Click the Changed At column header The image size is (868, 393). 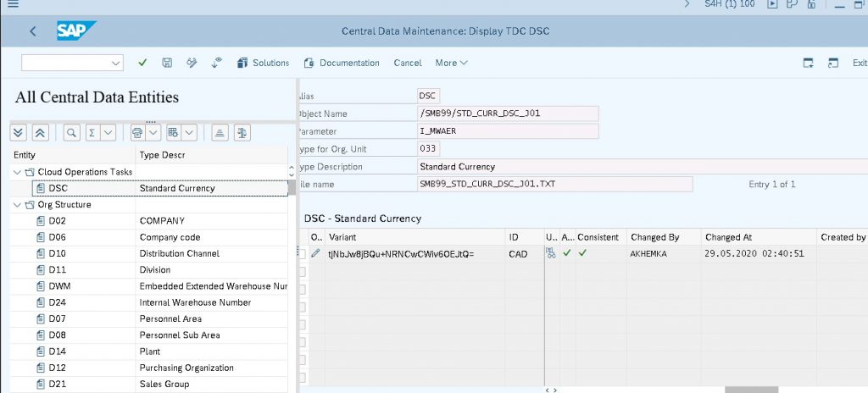tap(759, 237)
